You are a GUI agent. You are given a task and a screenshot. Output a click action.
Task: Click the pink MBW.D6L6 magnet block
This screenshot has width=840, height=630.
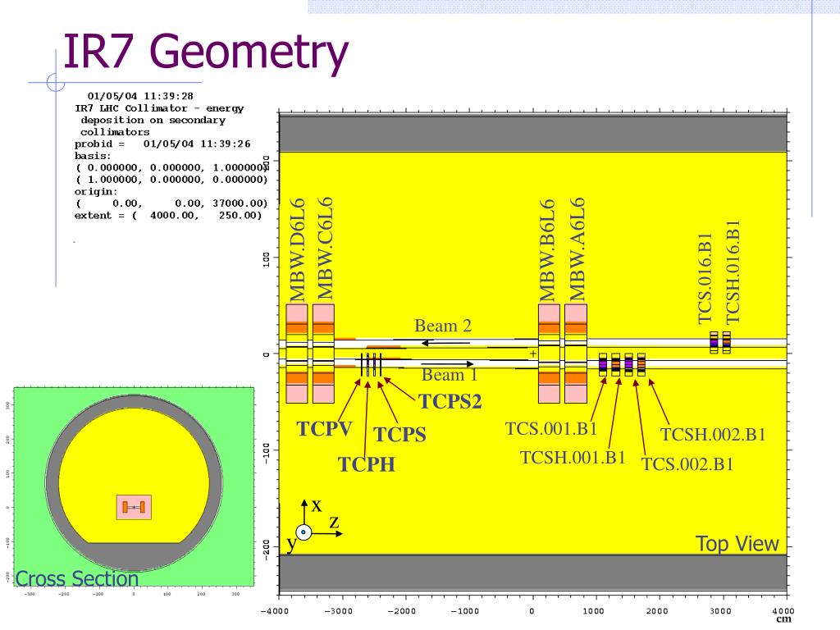click(x=297, y=354)
